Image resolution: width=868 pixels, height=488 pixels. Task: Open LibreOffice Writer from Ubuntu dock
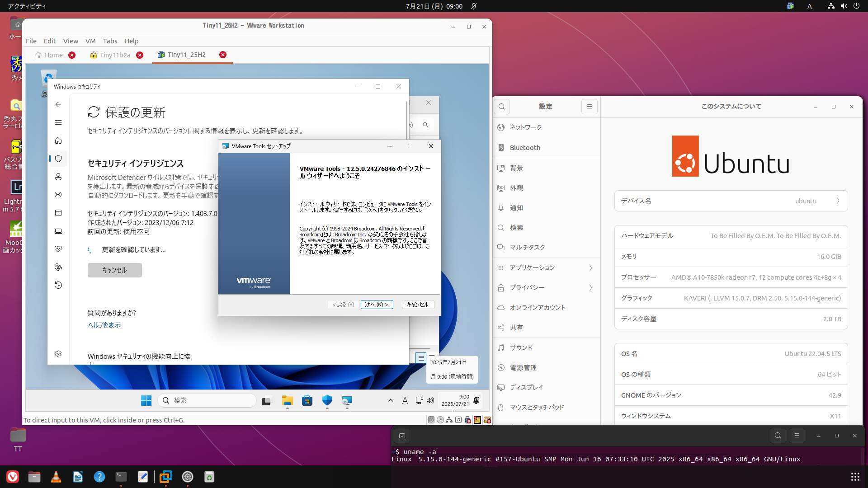[78, 477]
